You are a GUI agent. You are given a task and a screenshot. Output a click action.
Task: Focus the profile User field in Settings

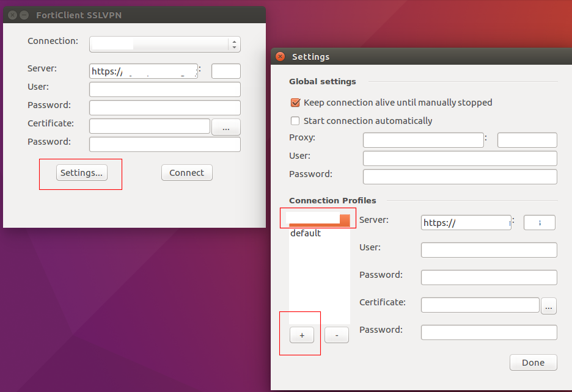click(489, 250)
